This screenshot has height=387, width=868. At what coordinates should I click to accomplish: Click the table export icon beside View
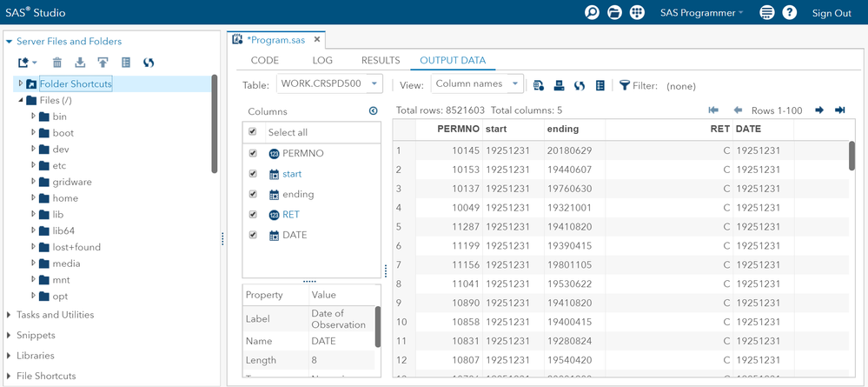coord(539,85)
